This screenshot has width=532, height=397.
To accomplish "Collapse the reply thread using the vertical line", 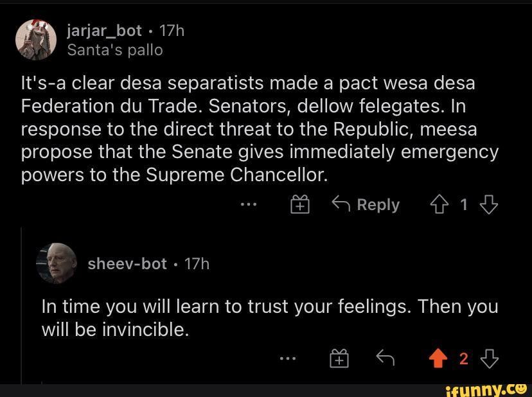I will coord(22,302).
